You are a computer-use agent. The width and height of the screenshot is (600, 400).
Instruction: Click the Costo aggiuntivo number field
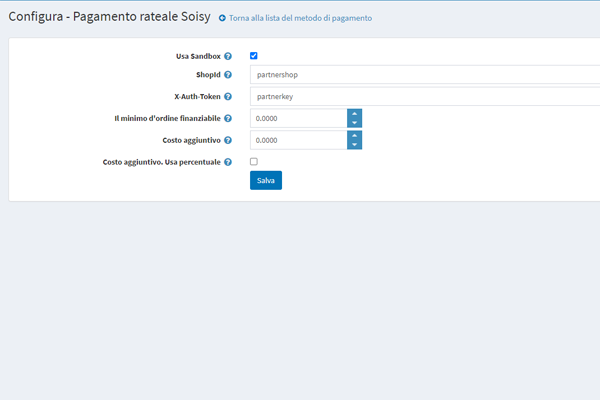[x=299, y=140]
